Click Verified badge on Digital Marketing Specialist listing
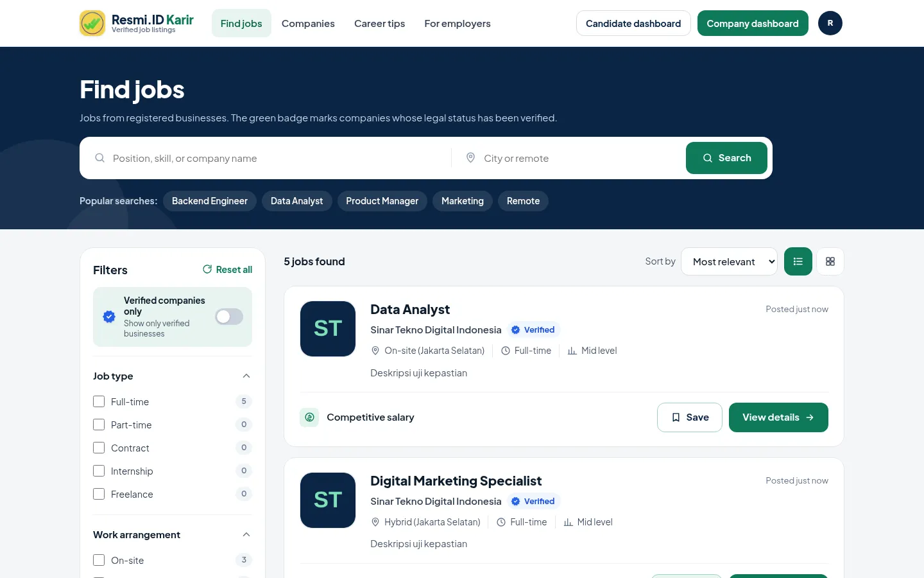 click(534, 502)
